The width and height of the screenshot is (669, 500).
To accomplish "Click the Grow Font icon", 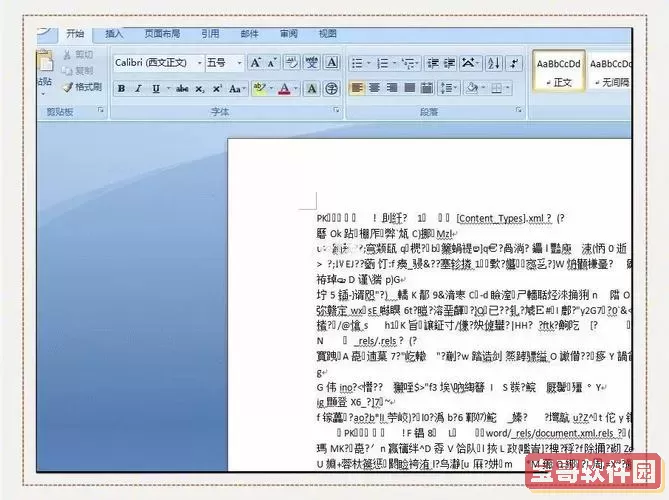I will (x=256, y=63).
